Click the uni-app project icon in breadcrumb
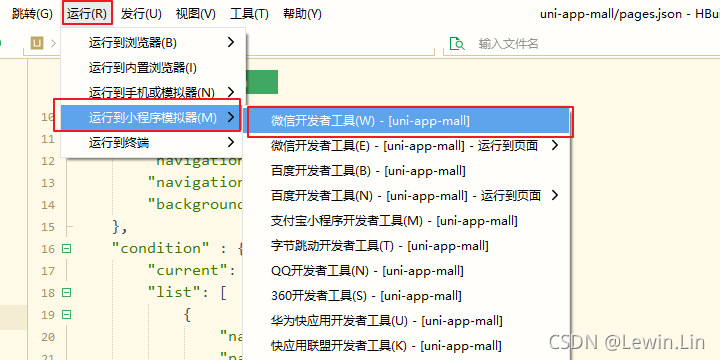Viewport: 720px width, 360px height. 37,43
